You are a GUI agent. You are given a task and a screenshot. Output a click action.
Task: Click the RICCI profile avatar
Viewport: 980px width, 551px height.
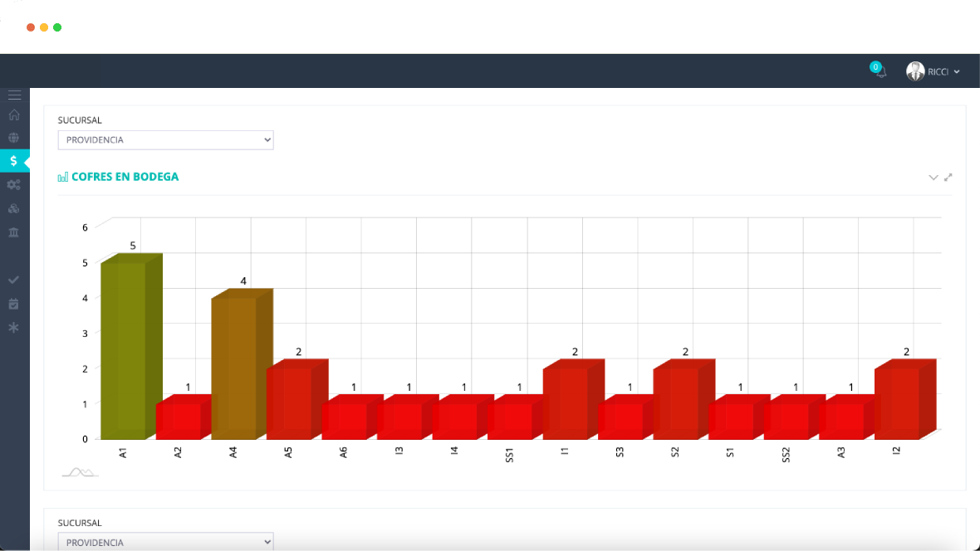915,72
